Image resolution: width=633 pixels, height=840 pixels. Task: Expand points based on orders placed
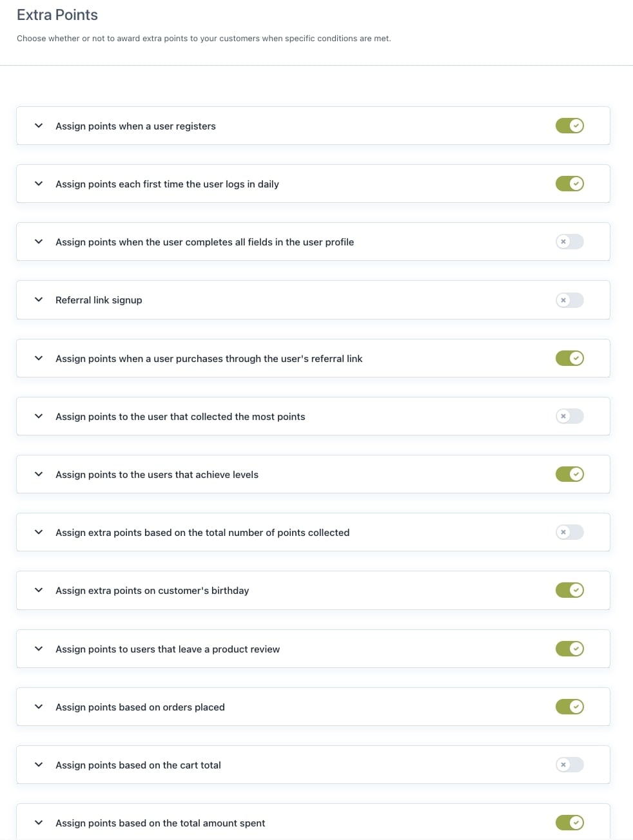click(39, 707)
